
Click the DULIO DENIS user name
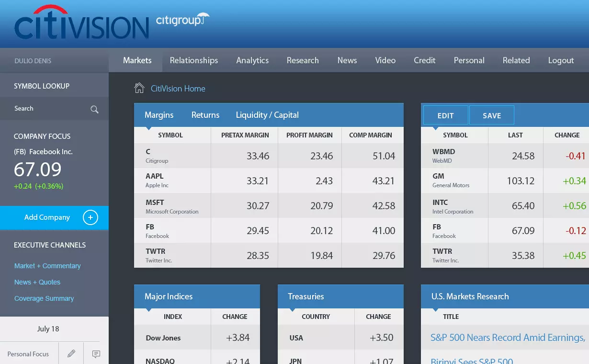point(33,61)
